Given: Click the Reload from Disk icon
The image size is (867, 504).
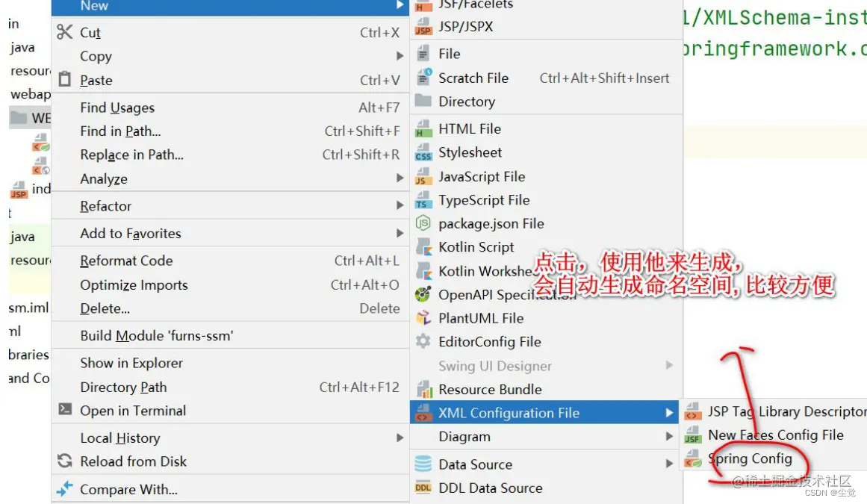Looking at the screenshot, I should pos(65,461).
